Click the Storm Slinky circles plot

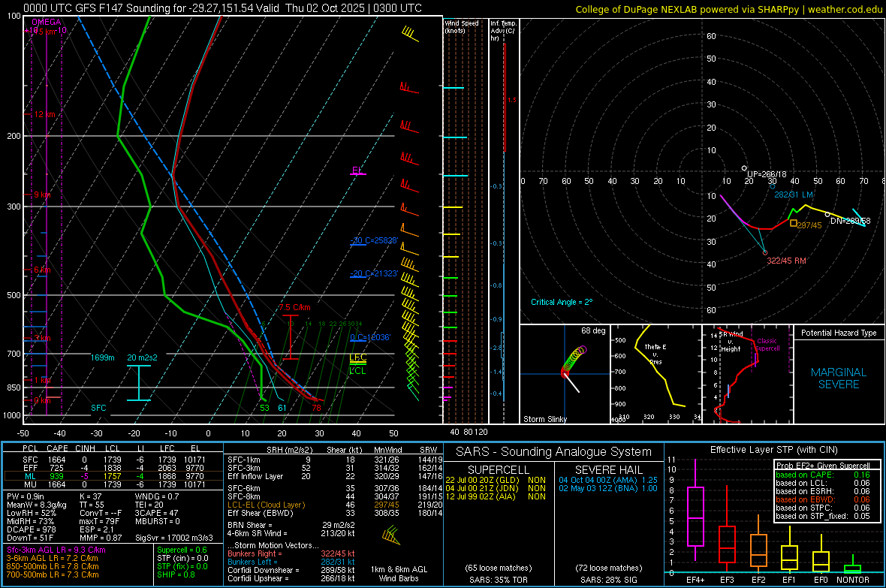tap(574, 360)
